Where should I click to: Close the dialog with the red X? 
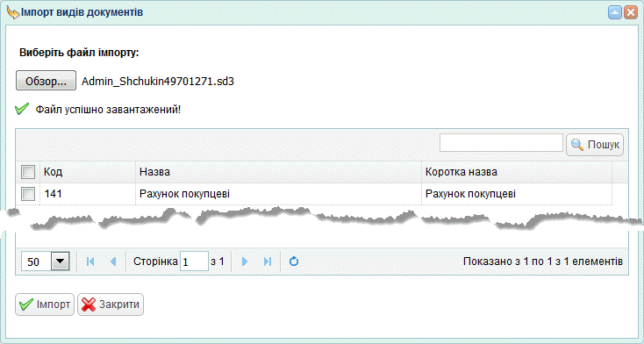(631, 12)
